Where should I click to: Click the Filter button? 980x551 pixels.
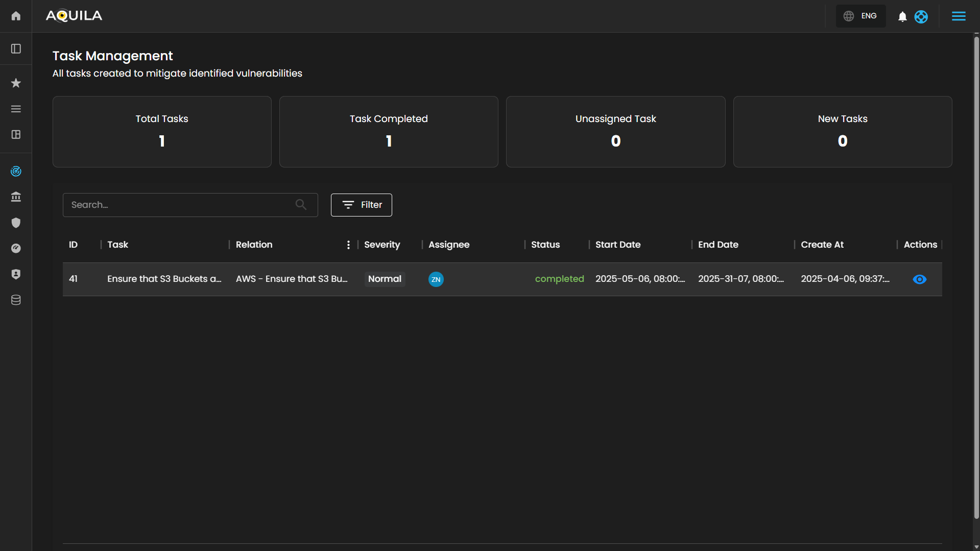pyautogui.click(x=361, y=205)
